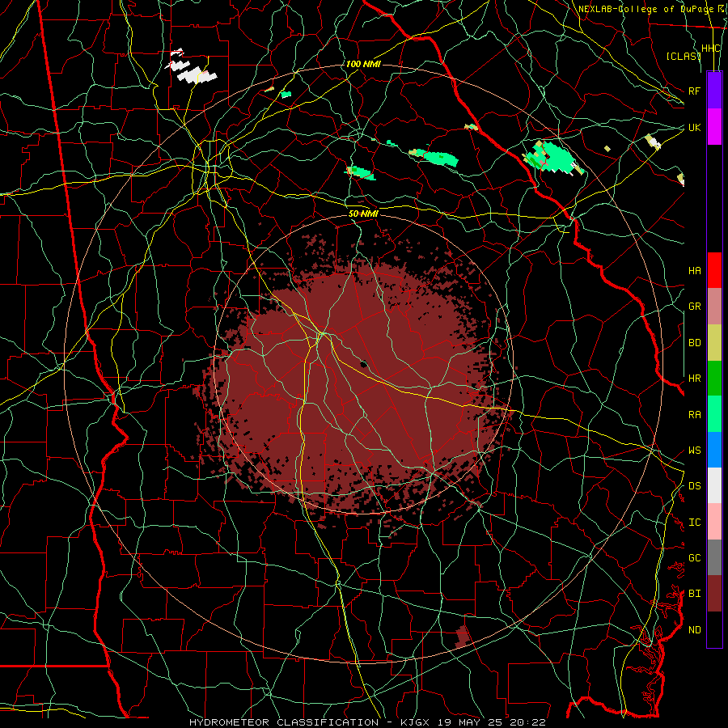Pick the HR dark green legend swatch
Screen dimensions: 728x728
click(x=714, y=378)
